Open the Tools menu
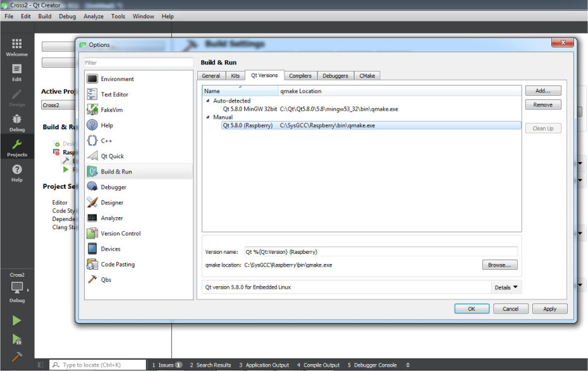 (118, 16)
